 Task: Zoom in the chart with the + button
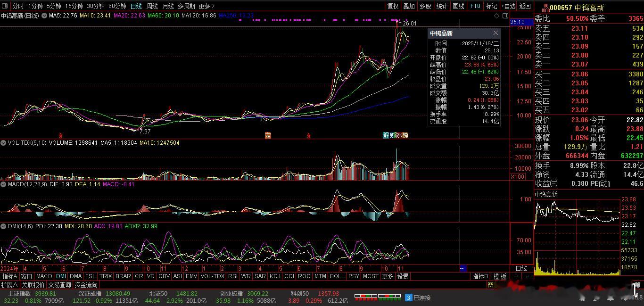[516, 276]
